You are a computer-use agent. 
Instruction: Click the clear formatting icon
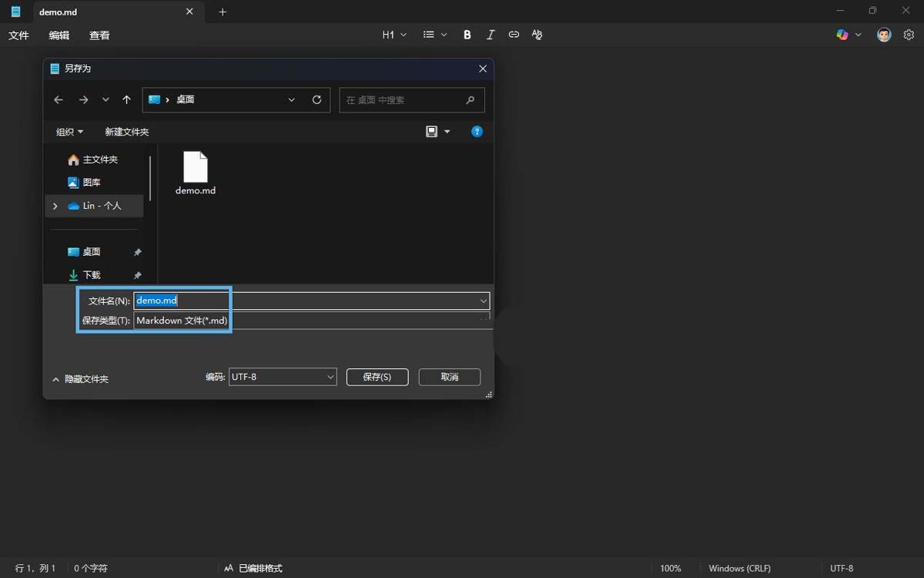click(537, 35)
